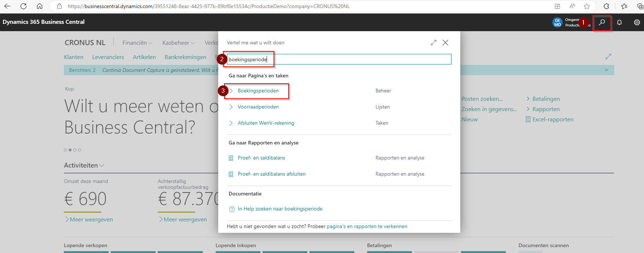
Task: Open the Afsluiten WenV-rekening task
Action: click(x=266, y=123)
